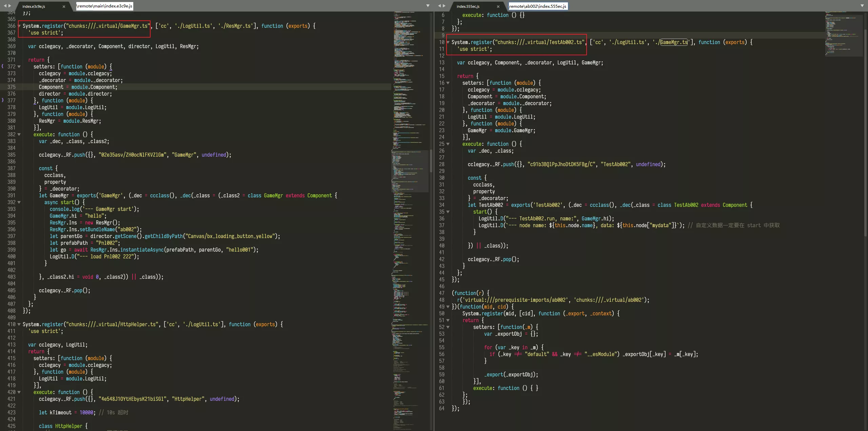Click the "Pnl002" string on line 398

point(107,243)
